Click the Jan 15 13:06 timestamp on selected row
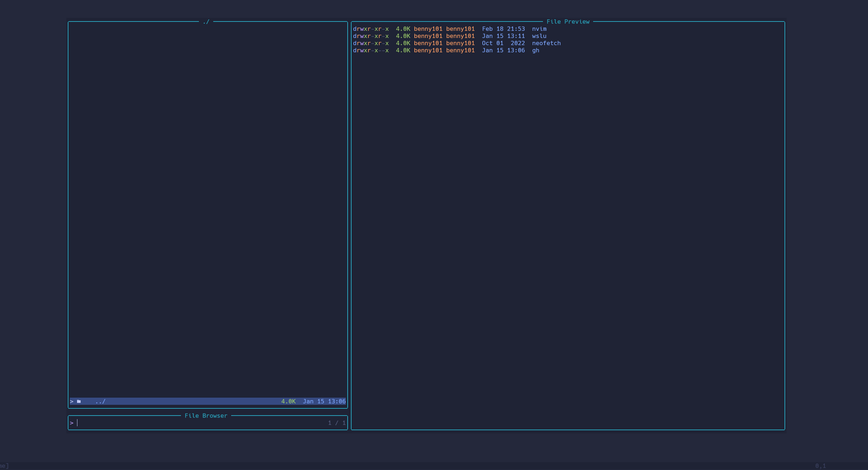This screenshot has width=868, height=470. 324,401
